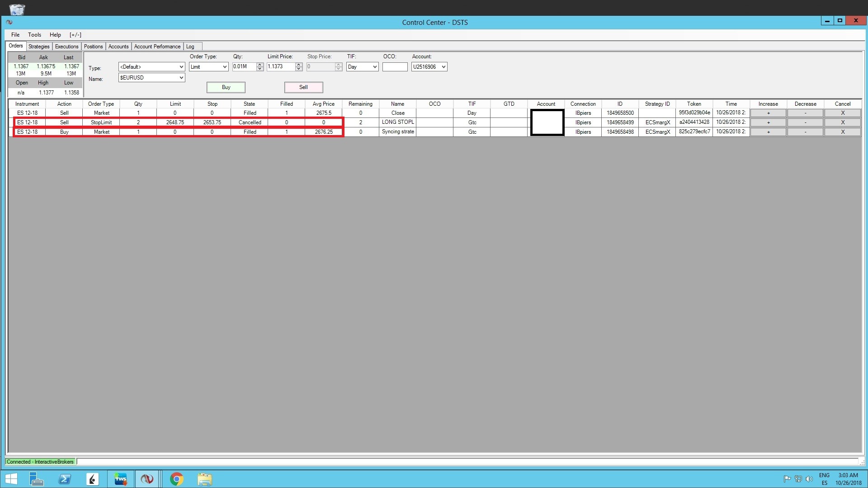
Task: Open the $EURUSD Name dropdown
Action: [181, 78]
